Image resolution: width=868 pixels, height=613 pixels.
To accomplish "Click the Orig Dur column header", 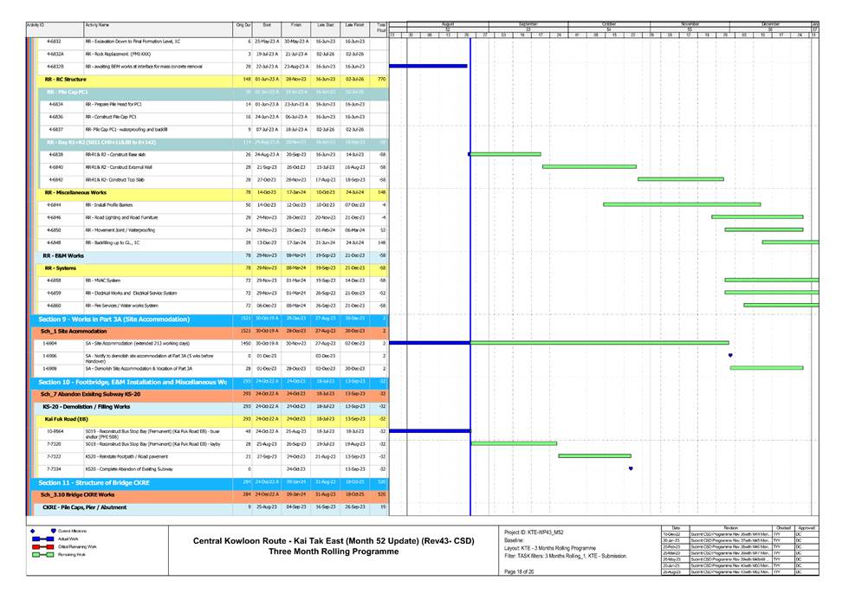I will click(x=243, y=26).
